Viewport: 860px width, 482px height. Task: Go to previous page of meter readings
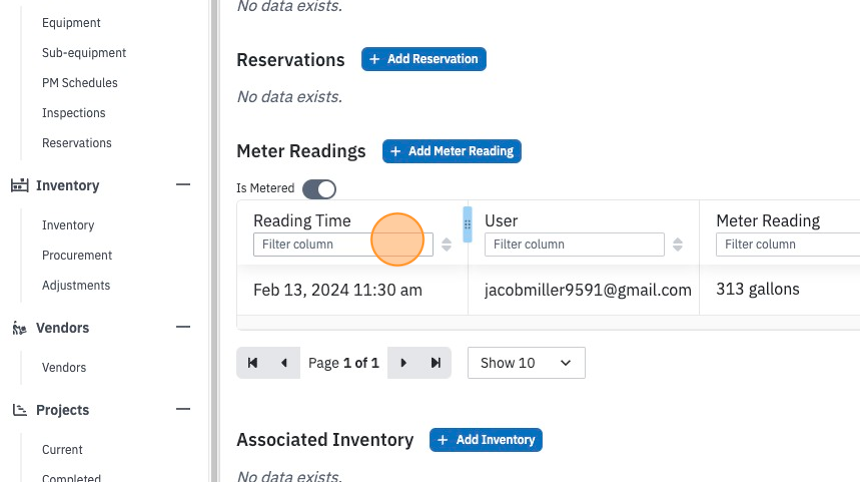pos(284,363)
